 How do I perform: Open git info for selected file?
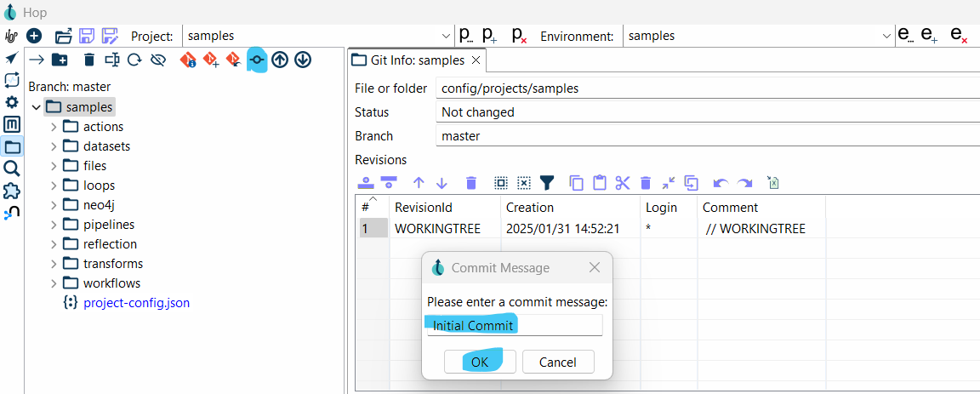coord(188,60)
